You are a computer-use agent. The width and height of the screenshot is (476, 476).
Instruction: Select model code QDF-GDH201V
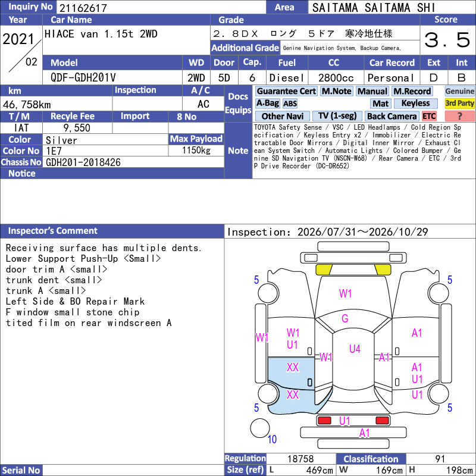(x=83, y=78)
